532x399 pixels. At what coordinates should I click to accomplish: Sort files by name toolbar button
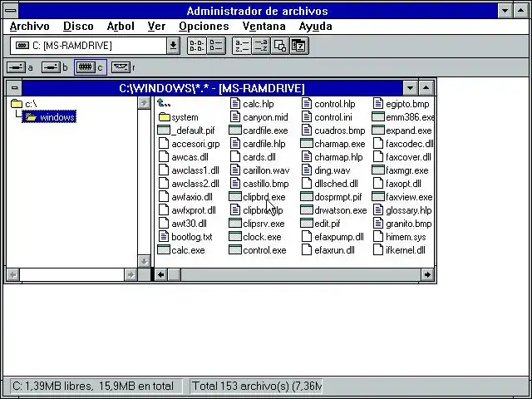(242, 46)
